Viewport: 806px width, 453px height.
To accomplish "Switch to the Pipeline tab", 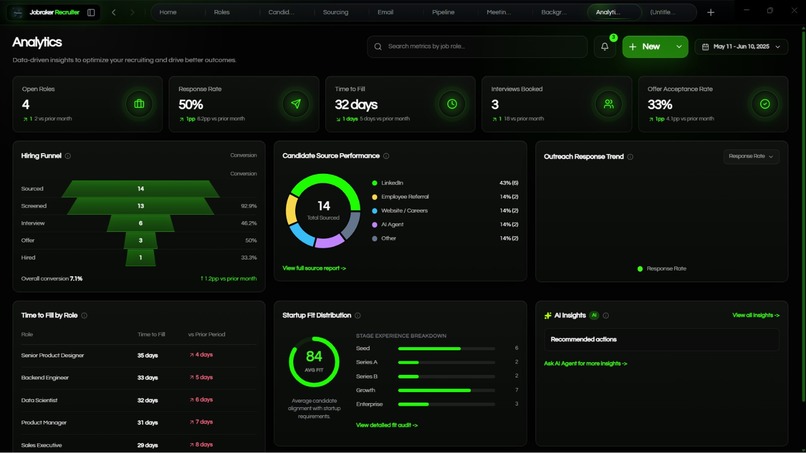I will click(x=443, y=12).
